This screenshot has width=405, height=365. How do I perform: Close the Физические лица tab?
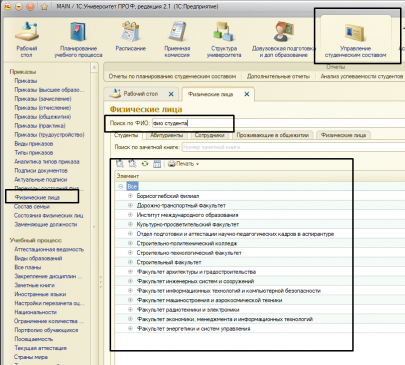point(247,94)
